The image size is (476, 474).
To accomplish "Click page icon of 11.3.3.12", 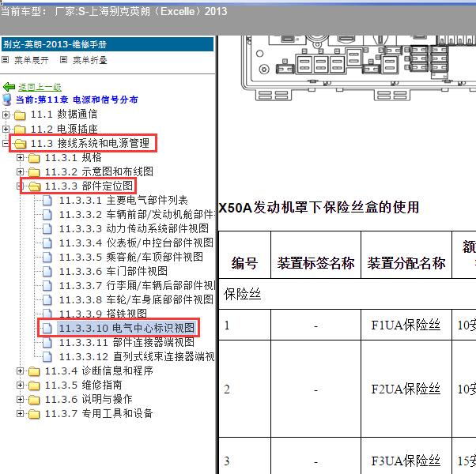I will (x=47, y=356).
